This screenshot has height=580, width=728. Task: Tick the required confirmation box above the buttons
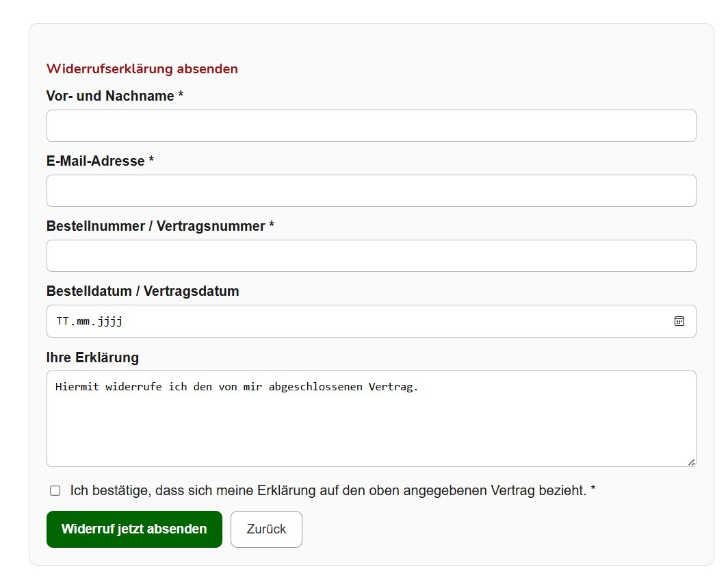point(54,489)
